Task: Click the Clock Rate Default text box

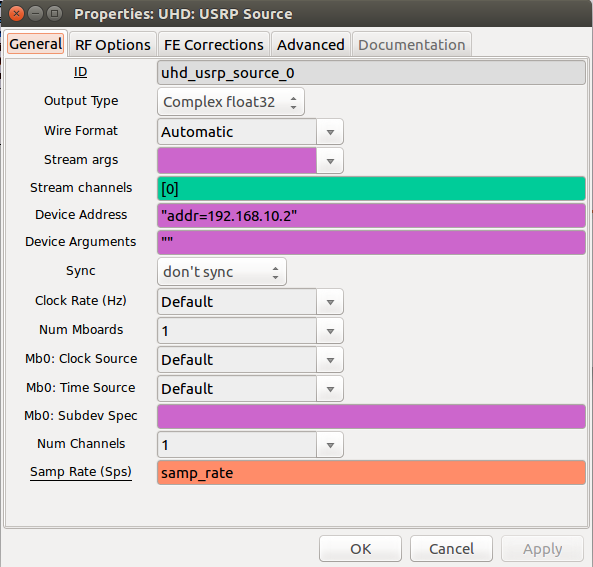Action: pos(237,301)
